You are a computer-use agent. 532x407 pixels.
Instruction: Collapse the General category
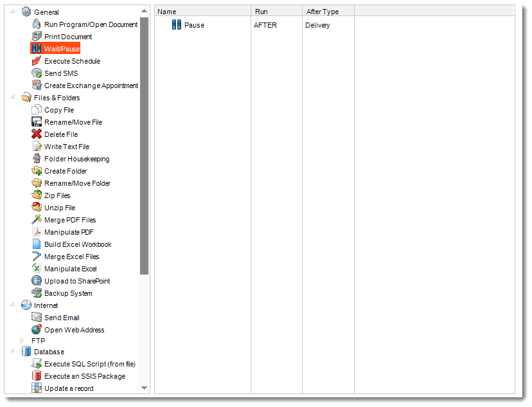13,12
